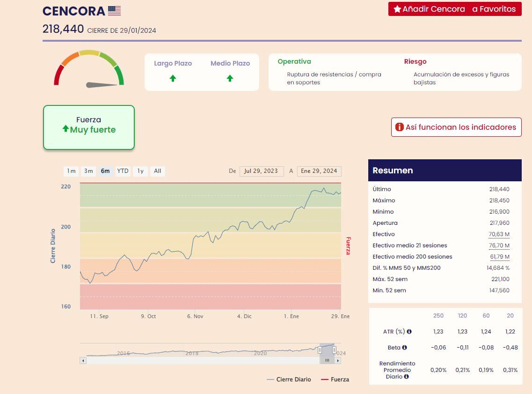Click the info icon next to Rendimiento Promedio Diario

407,376
